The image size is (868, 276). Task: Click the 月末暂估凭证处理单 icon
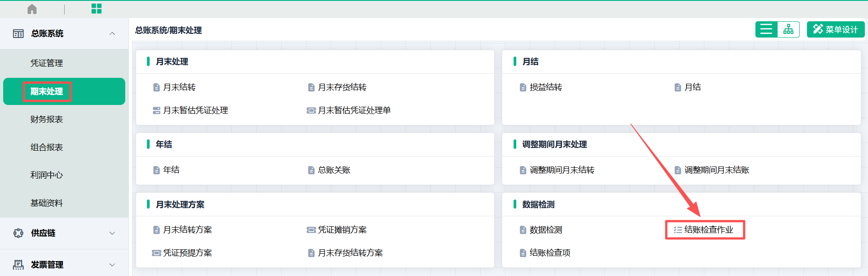pos(311,110)
